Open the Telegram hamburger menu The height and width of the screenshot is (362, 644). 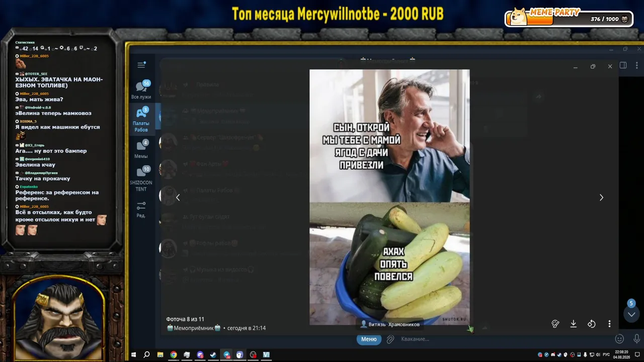click(141, 65)
